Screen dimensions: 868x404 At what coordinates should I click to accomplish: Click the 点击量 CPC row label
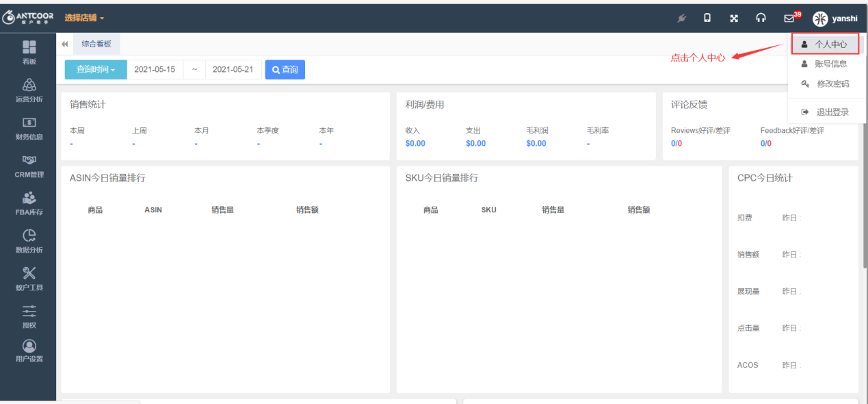coord(748,328)
